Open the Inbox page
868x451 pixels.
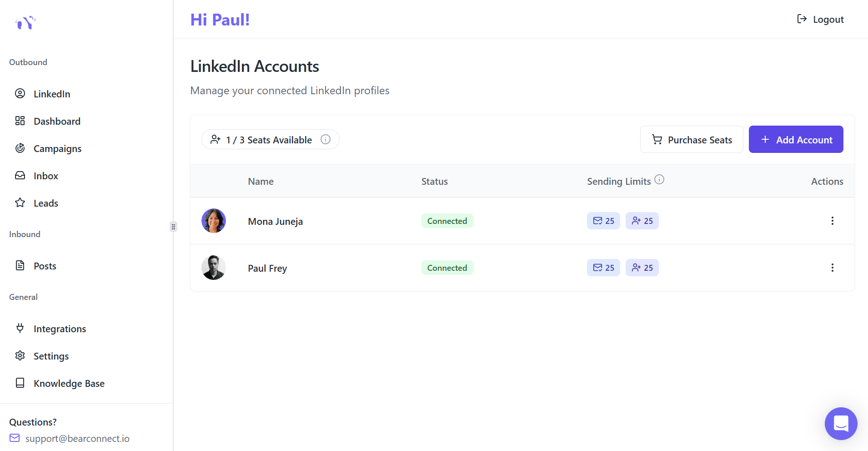(45, 176)
